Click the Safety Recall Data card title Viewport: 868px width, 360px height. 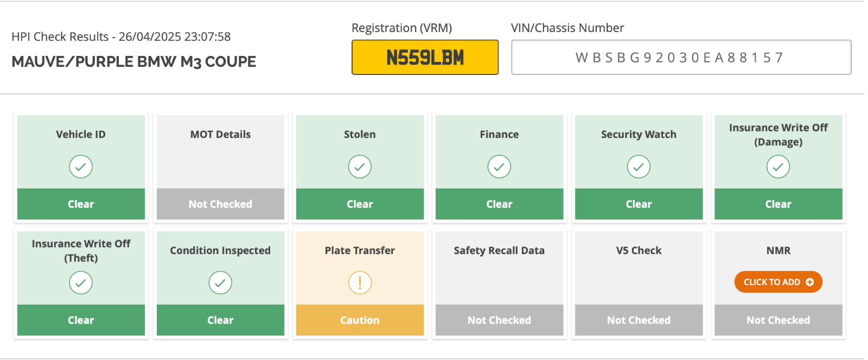pyautogui.click(x=499, y=250)
